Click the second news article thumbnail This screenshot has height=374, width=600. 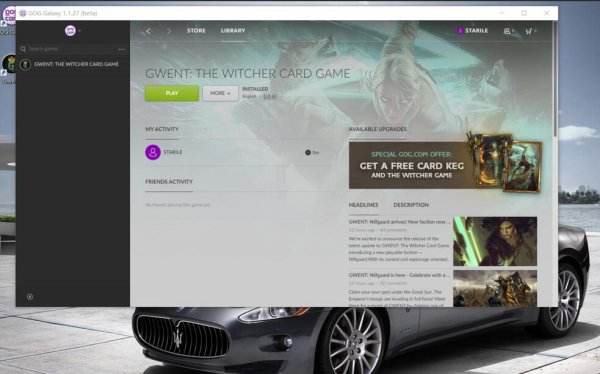pyautogui.click(x=495, y=288)
